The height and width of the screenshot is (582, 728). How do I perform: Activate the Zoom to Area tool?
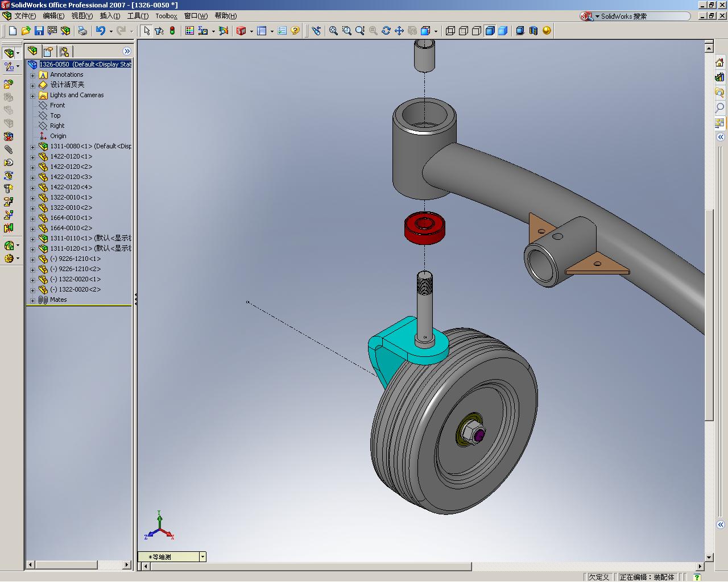(347, 31)
